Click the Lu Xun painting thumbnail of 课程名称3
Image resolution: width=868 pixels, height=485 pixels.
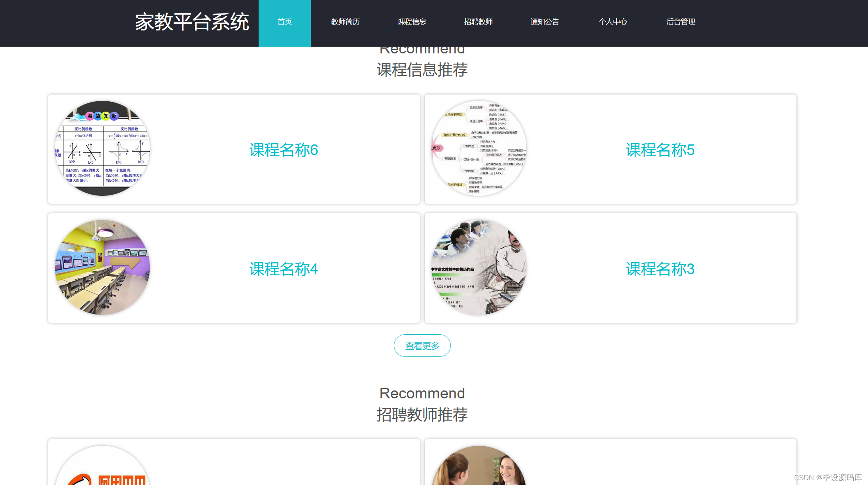tap(479, 267)
